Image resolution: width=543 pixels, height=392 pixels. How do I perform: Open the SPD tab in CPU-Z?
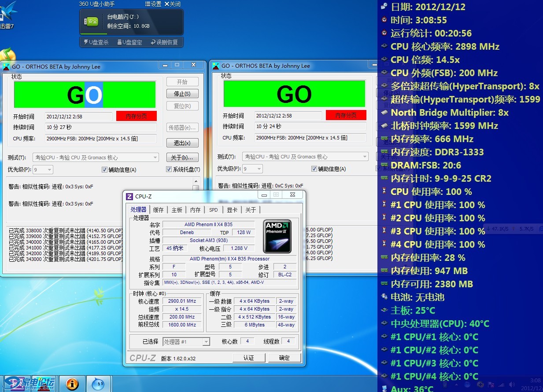214,210
